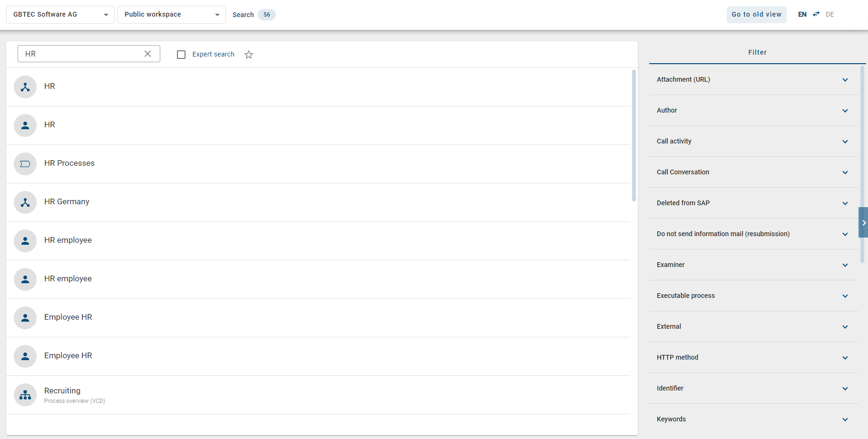
Task: Click the star icon to save the search
Action: tap(248, 55)
